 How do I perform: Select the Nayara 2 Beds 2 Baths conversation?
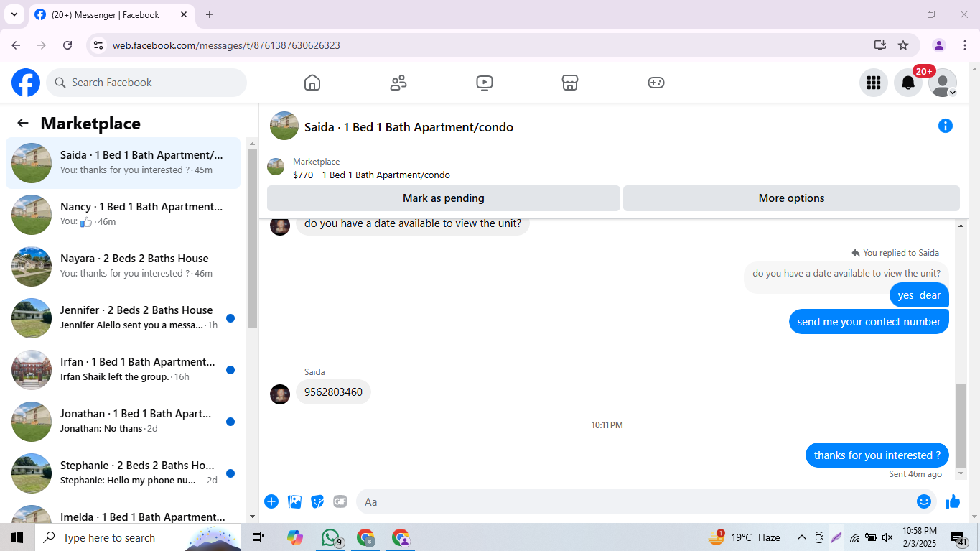tap(123, 267)
